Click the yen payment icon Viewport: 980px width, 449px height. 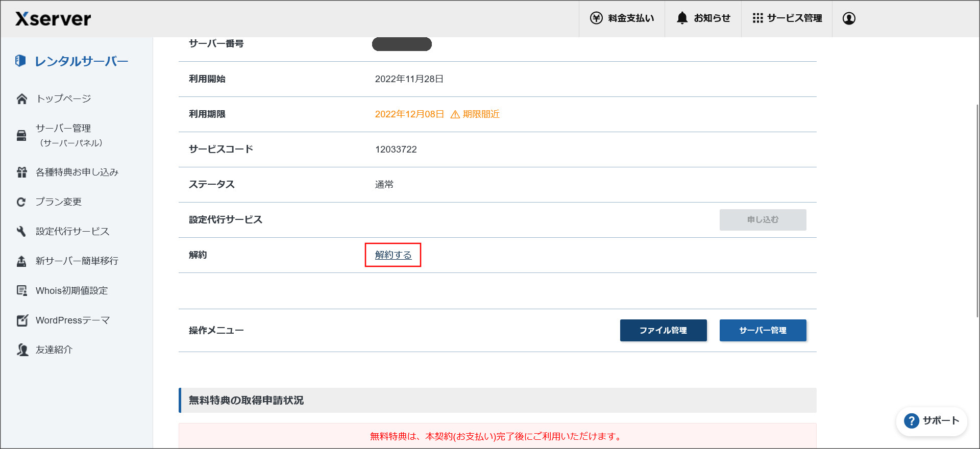coord(596,18)
